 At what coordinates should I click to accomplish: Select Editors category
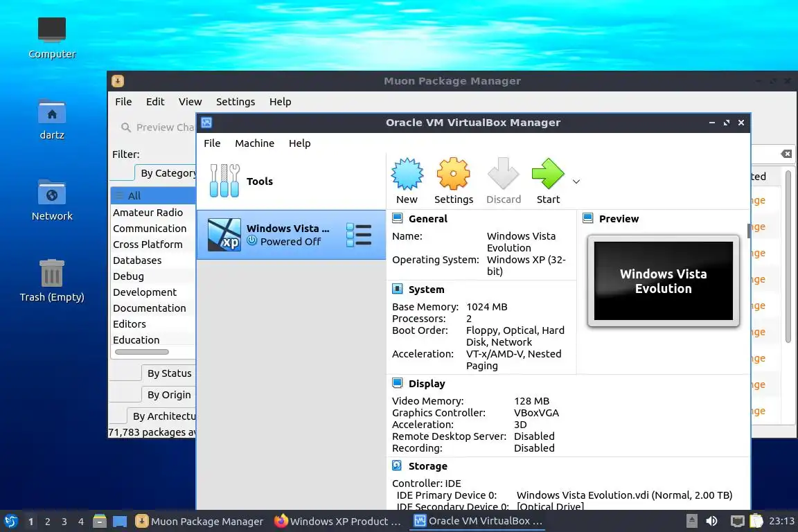pyautogui.click(x=153, y=323)
